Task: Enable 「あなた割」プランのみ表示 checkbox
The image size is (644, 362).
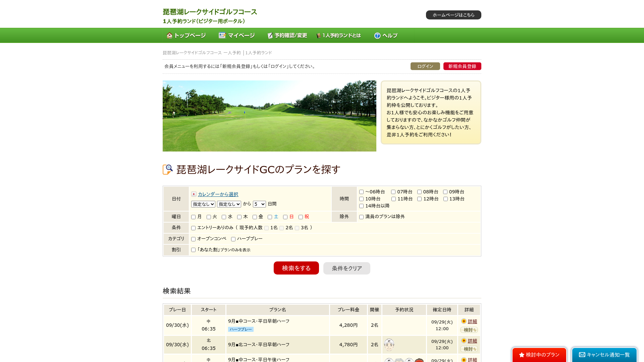Action: (x=193, y=250)
